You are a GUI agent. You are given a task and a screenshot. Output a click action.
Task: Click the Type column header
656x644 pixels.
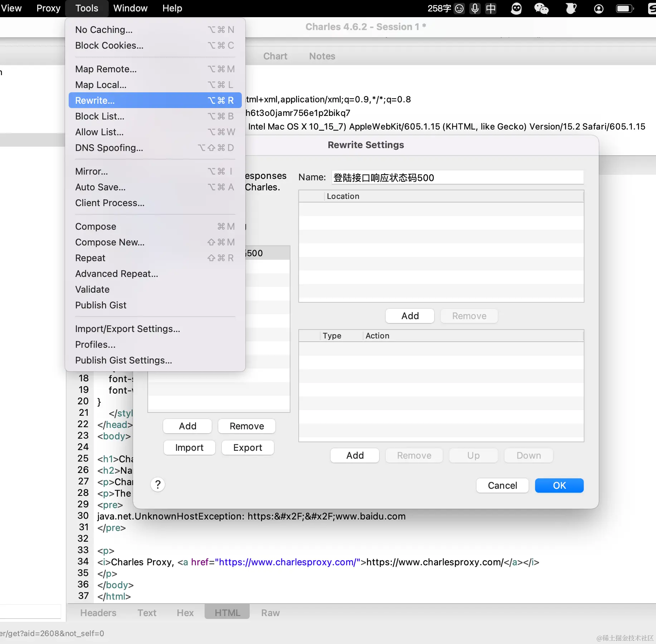click(341, 336)
